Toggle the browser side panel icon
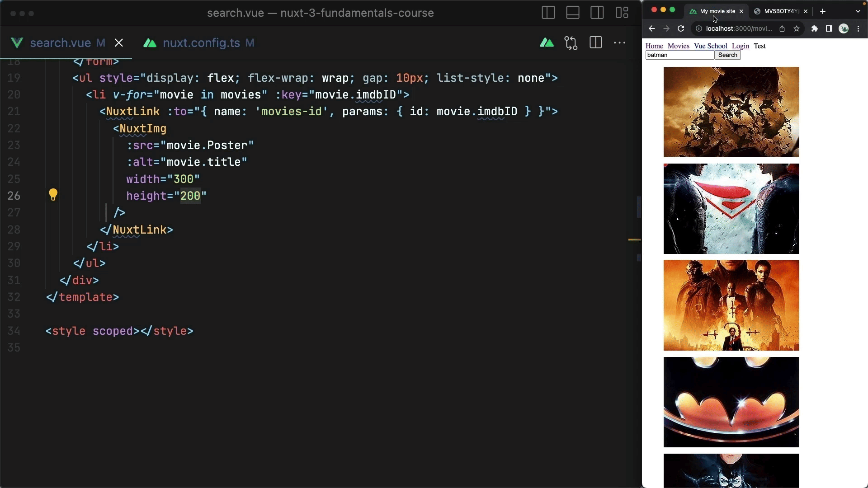The width and height of the screenshot is (868, 488). pyautogui.click(x=829, y=28)
